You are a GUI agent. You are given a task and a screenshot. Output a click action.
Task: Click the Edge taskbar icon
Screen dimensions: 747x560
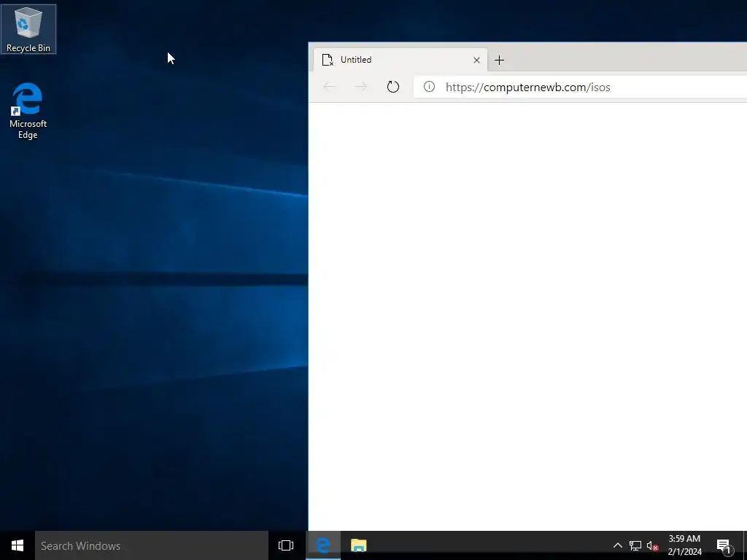[x=323, y=545]
